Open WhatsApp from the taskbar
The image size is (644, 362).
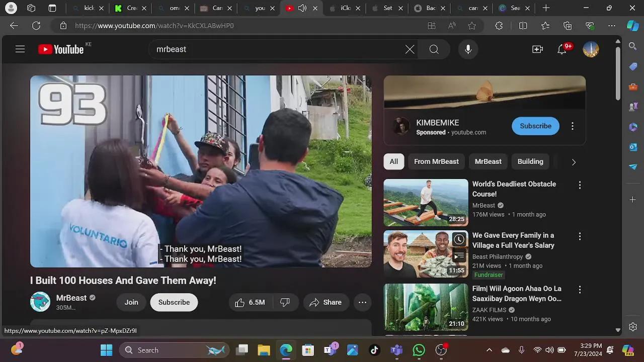tap(419, 350)
